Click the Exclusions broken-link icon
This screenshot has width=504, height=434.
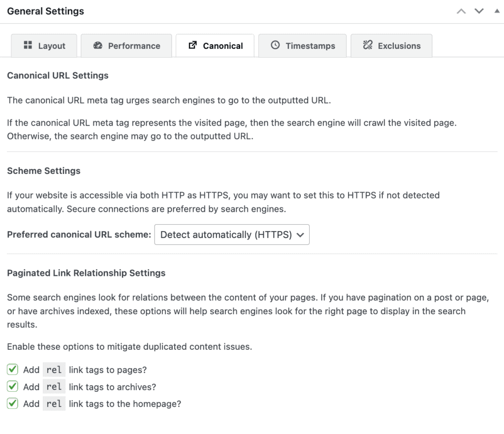click(x=368, y=45)
